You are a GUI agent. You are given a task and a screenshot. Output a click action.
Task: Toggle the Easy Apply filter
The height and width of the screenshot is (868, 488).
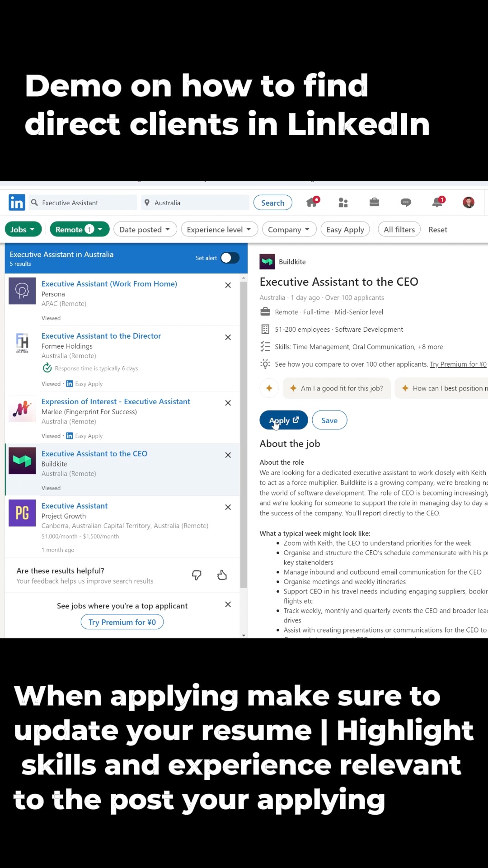tap(345, 229)
